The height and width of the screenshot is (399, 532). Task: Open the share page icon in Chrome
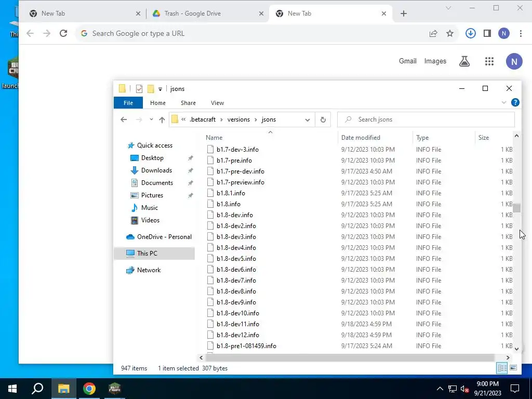coord(433,33)
